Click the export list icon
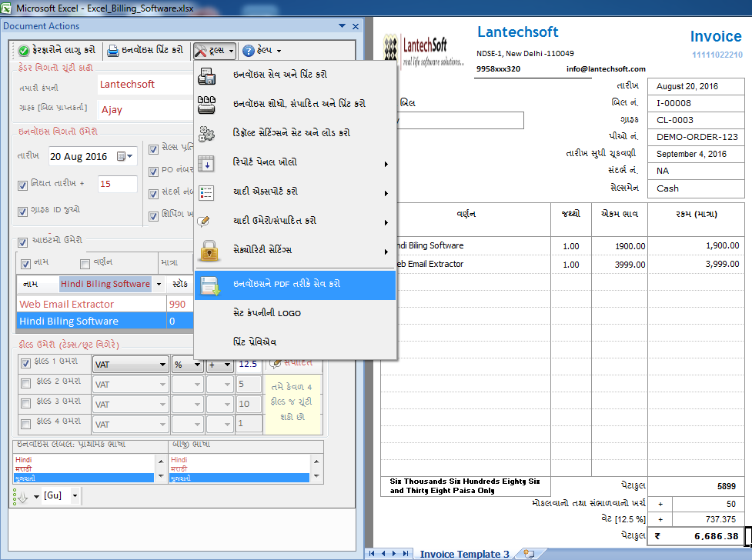Image resolution: width=752 pixels, height=560 pixels. pos(207,193)
